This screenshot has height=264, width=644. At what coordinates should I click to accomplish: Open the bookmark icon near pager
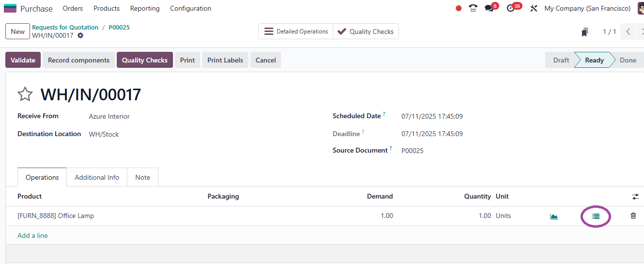pos(585,32)
